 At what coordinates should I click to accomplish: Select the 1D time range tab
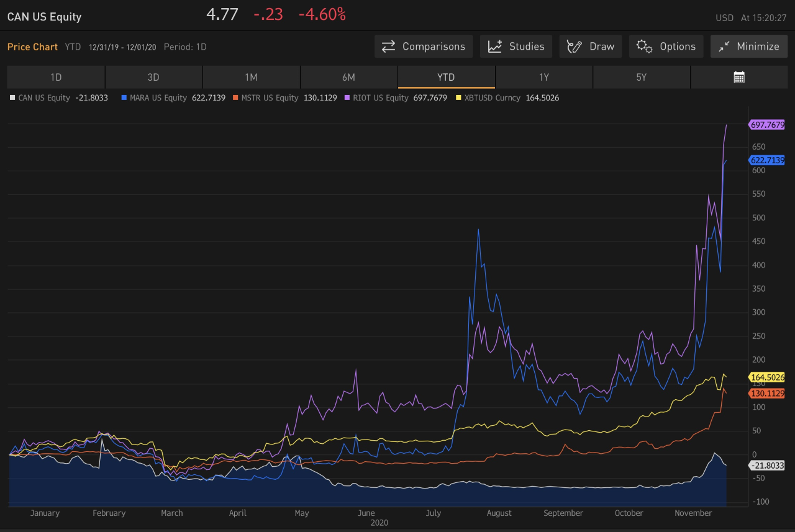[56, 78]
